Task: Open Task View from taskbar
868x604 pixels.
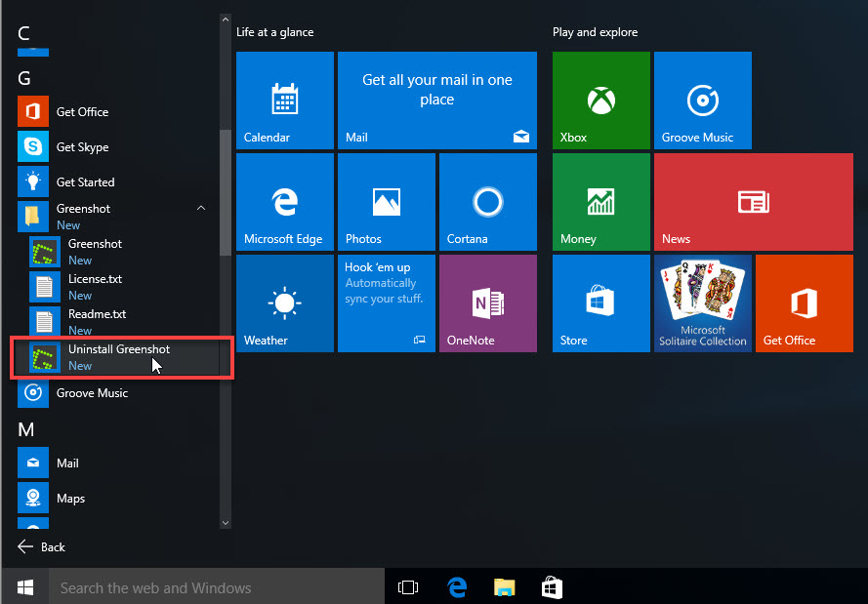Action: 408,587
